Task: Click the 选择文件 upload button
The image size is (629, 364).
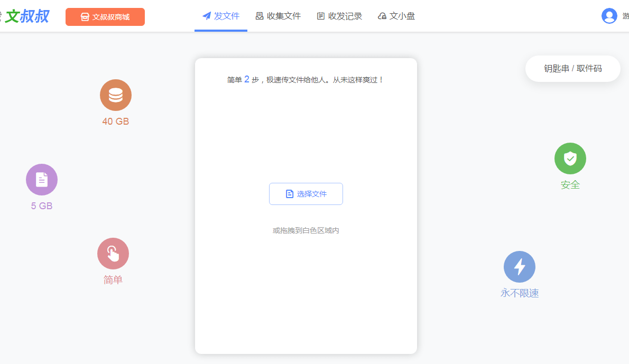Action: pyautogui.click(x=306, y=194)
